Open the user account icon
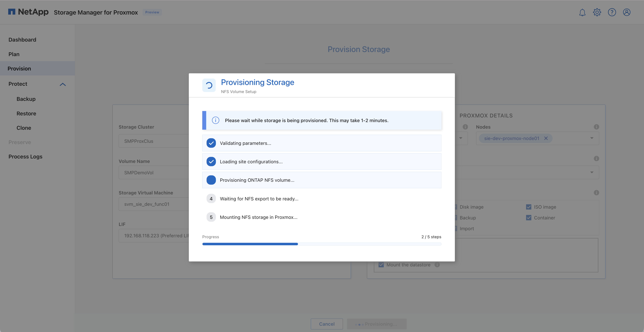Image resolution: width=644 pixels, height=332 pixels. [627, 12]
